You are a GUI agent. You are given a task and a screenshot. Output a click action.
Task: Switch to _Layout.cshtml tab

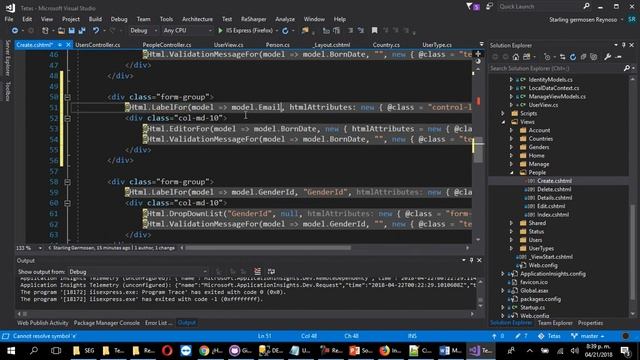(x=331, y=45)
